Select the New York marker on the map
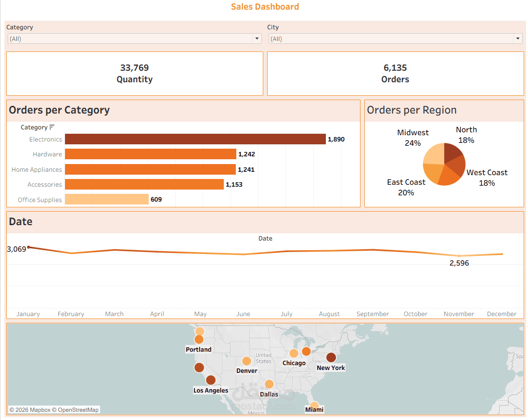This screenshot has height=420, width=528. 331,357
